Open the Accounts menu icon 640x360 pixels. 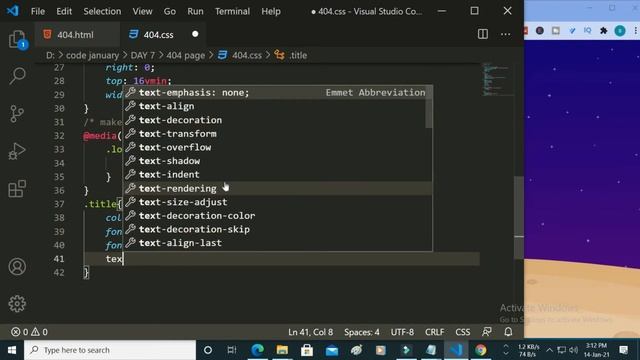point(17,267)
